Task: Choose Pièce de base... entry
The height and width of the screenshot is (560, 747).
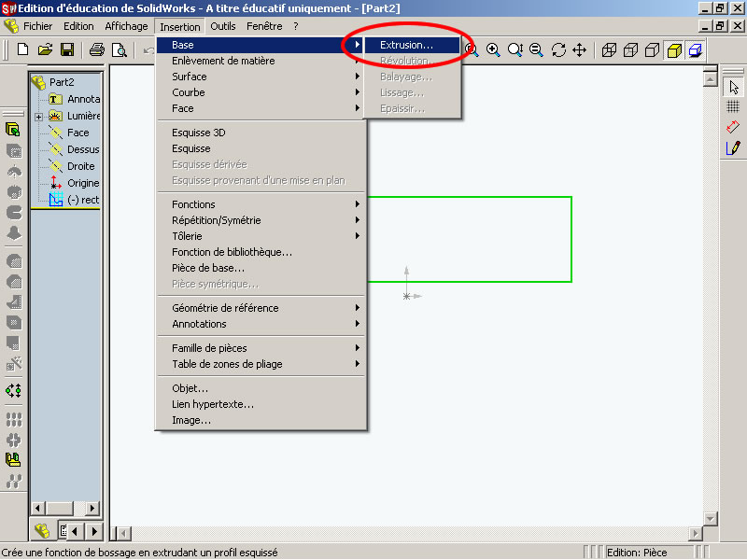Action: click(261, 268)
